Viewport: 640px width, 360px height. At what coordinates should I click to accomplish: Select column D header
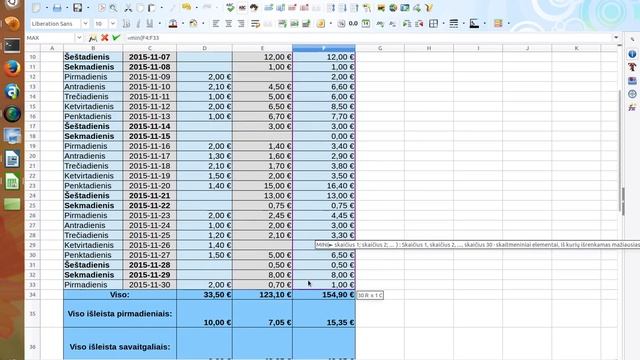204,48
